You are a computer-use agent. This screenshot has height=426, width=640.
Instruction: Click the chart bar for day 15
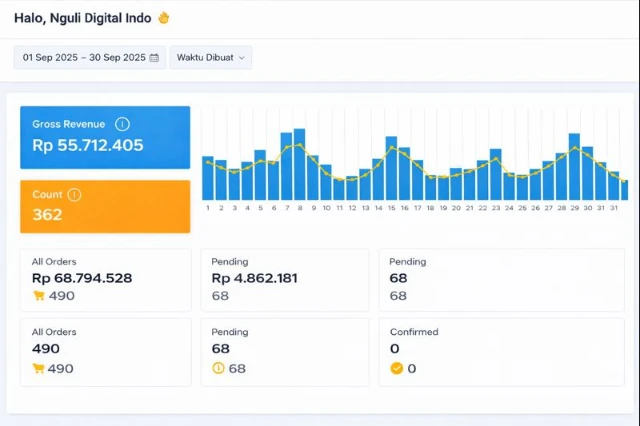[x=391, y=168]
